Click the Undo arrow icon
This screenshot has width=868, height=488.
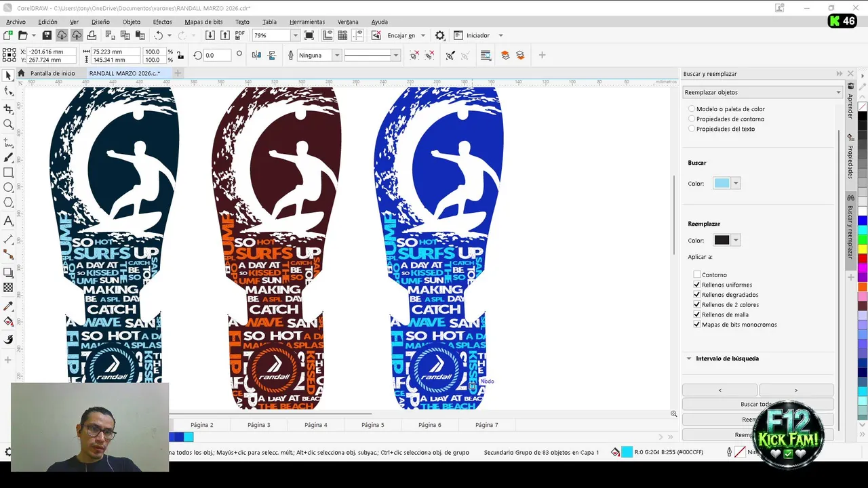tap(159, 35)
